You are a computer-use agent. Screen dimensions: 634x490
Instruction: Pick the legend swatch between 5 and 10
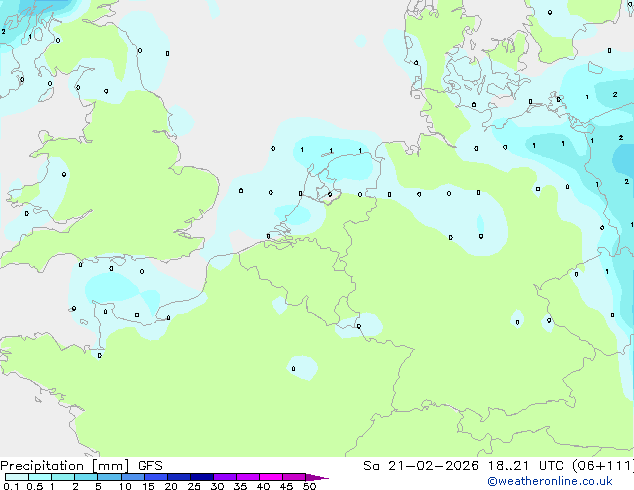pos(109,477)
